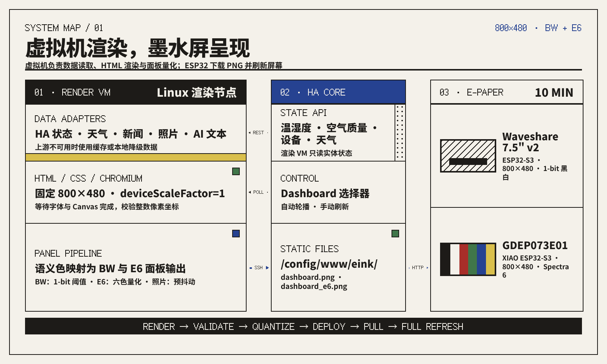Click "QUANTIZE" in the bottom pipeline bar

(274, 326)
